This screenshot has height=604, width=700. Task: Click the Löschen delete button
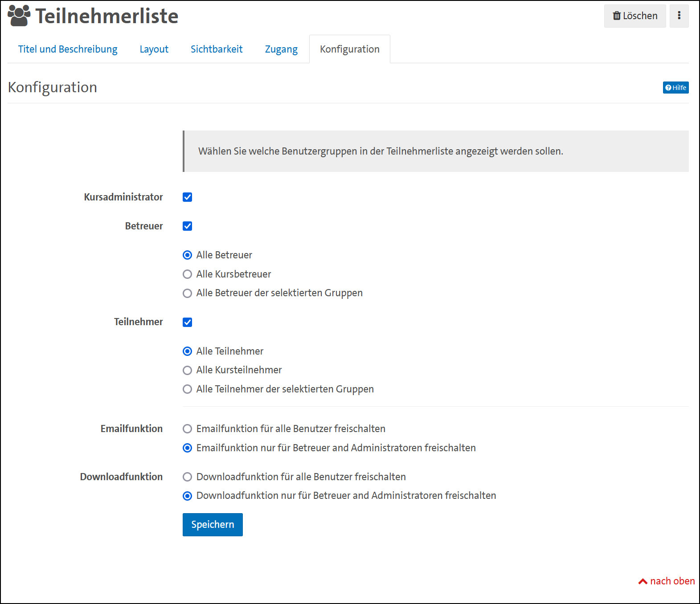[635, 16]
